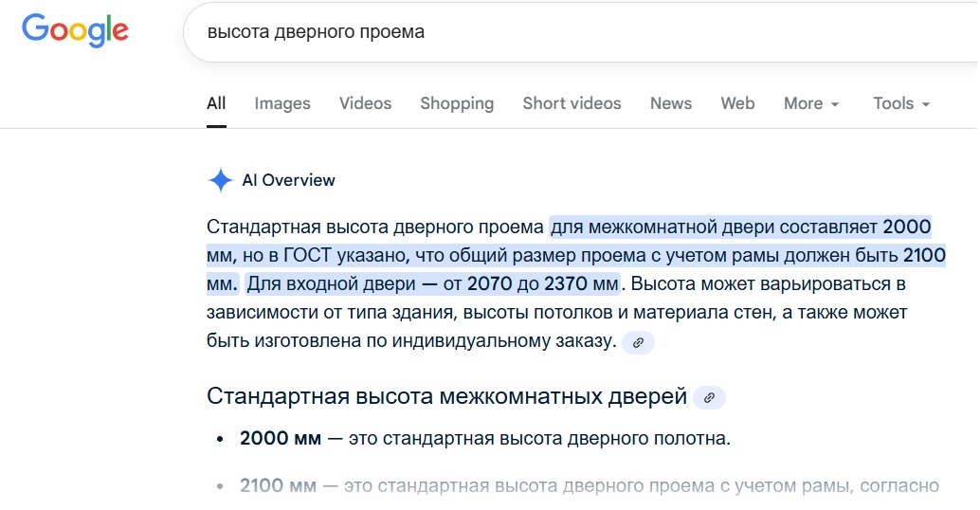The height and width of the screenshot is (510, 980).
Task: Expand the Tools dropdown
Action: (901, 103)
